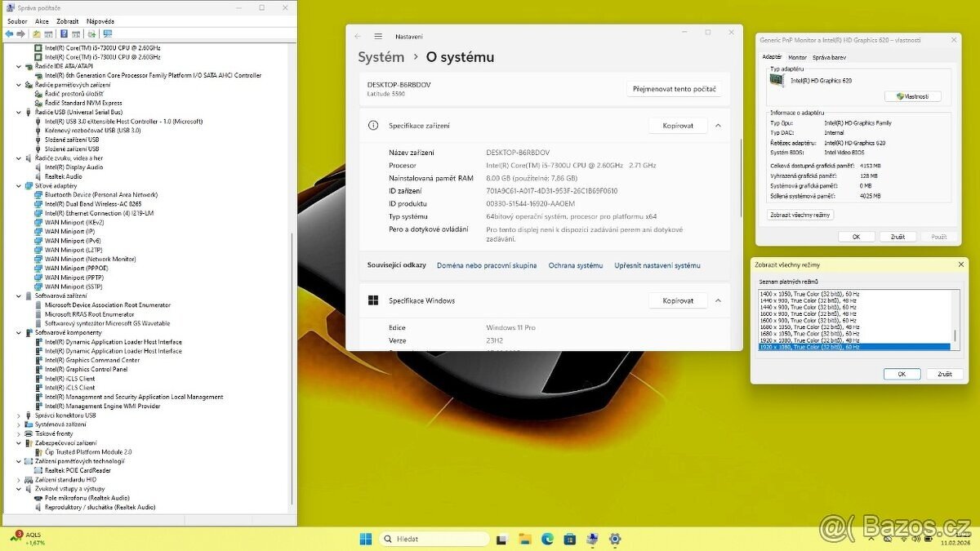The height and width of the screenshot is (551, 980).
Task: Expand the Tiskové fronty tree node
Action: [18, 433]
